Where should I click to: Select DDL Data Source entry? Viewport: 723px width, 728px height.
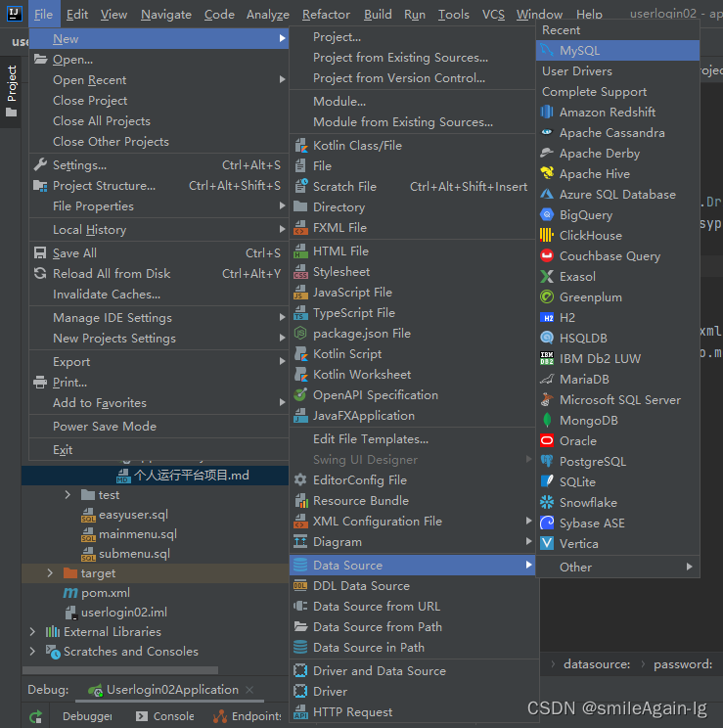412,585
